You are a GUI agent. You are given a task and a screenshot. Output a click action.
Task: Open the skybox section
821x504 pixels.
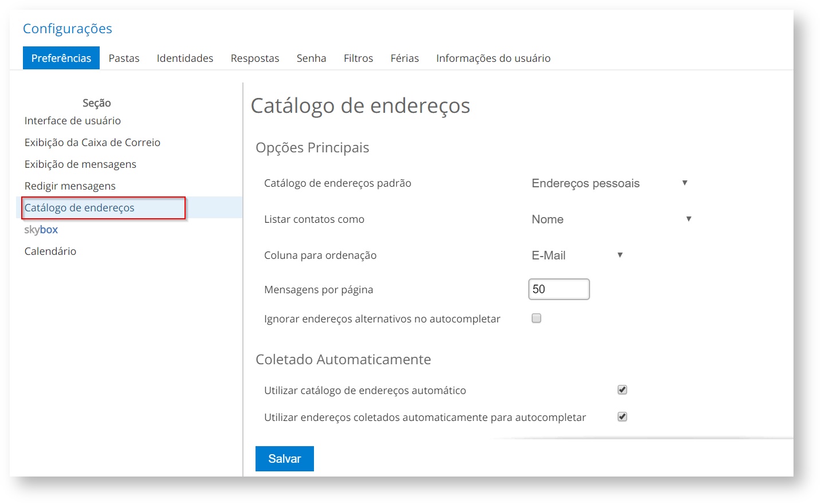point(41,230)
